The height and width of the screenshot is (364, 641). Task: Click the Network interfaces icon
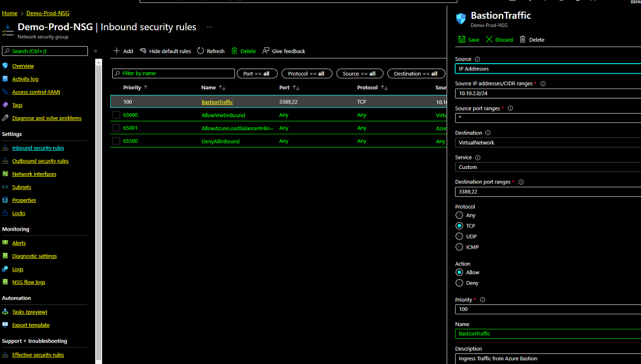point(5,174)
